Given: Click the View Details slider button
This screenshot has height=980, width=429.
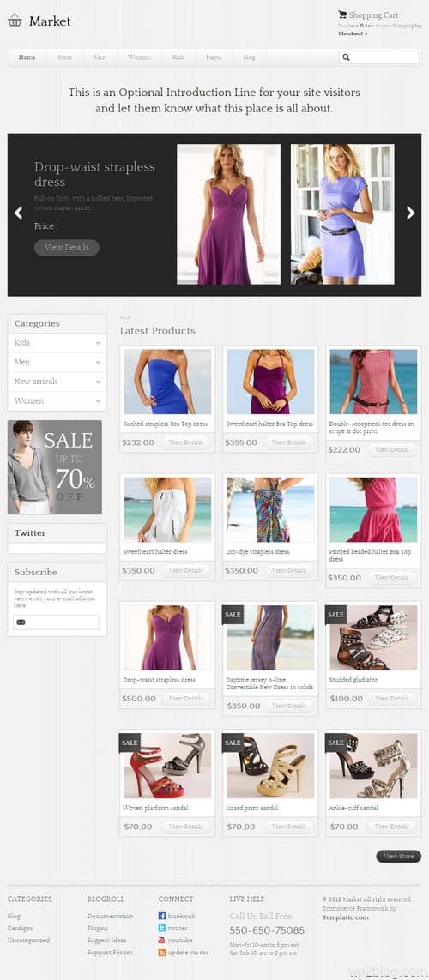Looking at the screenshot, I should (66, 248).
